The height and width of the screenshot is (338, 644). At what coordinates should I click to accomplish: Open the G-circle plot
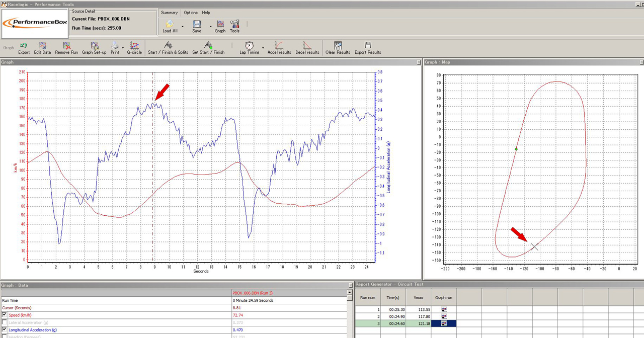[134, 46]
